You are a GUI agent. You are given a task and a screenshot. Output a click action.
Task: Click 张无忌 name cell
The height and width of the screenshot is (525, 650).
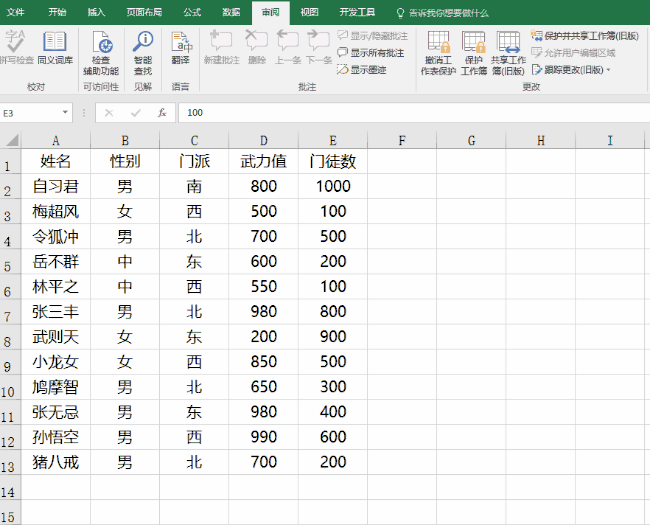pos(56,412)
